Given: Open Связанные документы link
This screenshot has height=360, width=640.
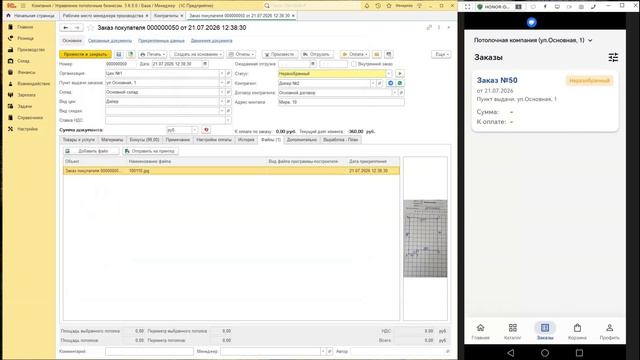Looking at the screenshot, I should (x=110, y=41).
